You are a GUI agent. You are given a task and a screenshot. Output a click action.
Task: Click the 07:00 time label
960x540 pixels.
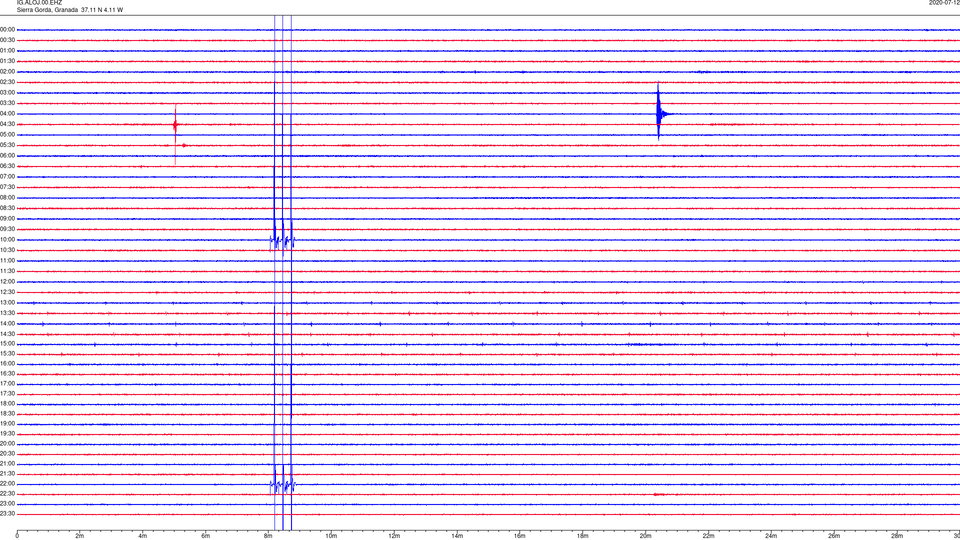coord(7,176)
